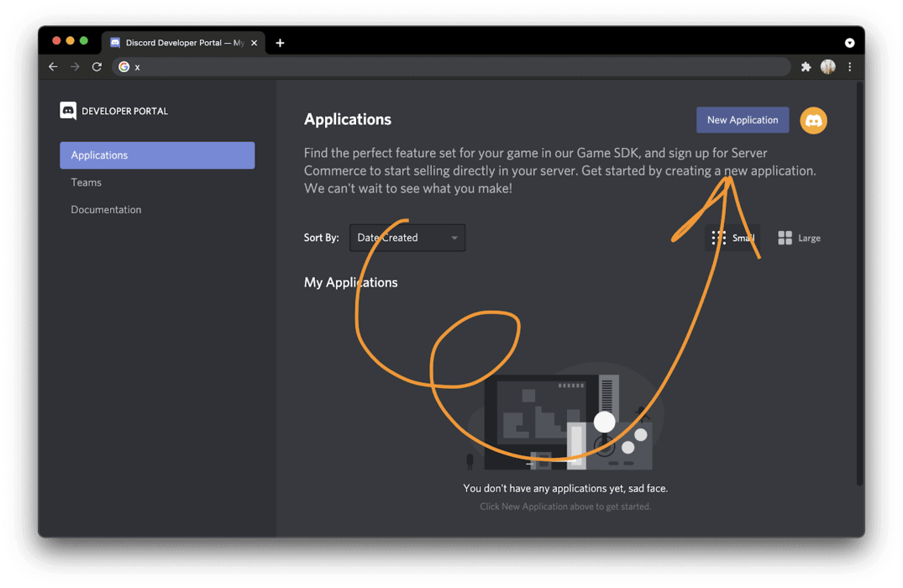
Task: Select Applications in the sidebar
Action: coord(157,155)
